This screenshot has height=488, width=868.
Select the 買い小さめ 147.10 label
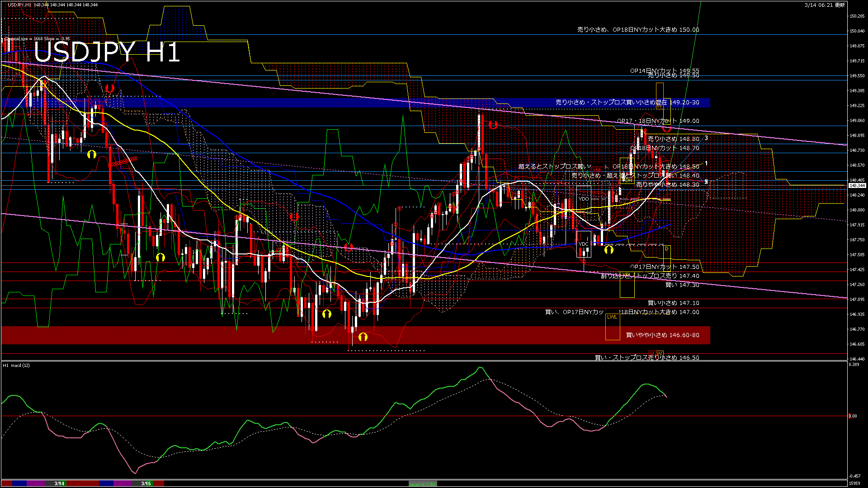tap(674, 303)
